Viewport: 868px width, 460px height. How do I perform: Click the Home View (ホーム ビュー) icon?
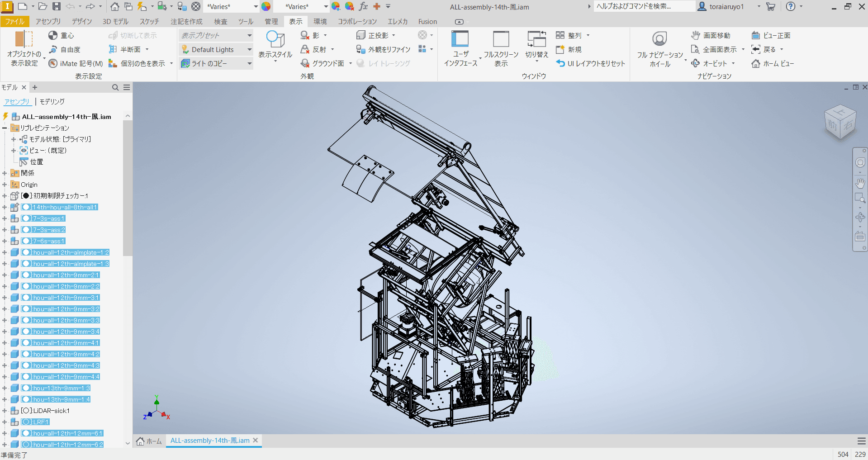pyautogui.click(x=756, y=63)
